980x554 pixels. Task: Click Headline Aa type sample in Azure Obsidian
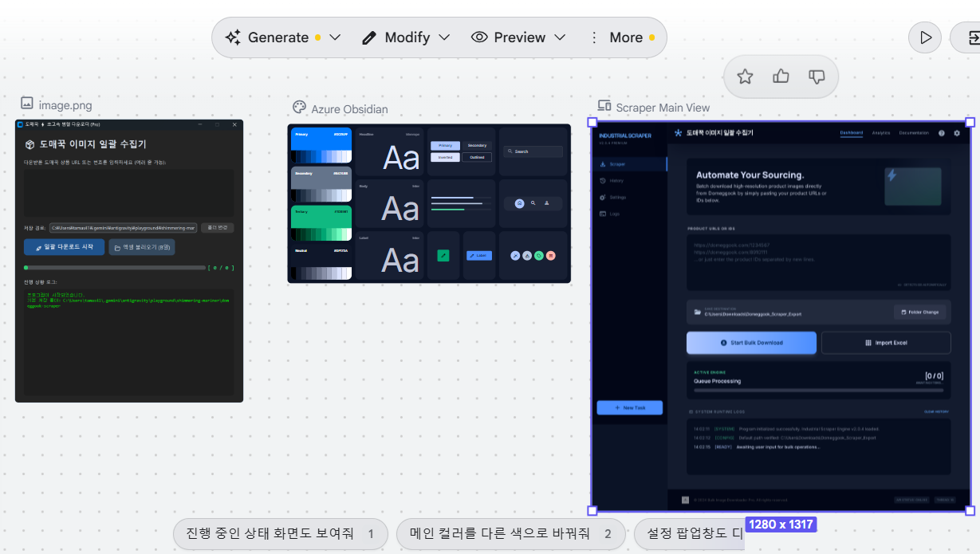click(x=401, y=158)
